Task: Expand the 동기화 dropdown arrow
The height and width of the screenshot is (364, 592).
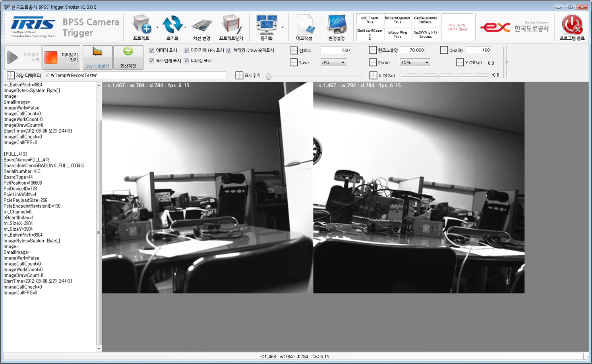Action: pos(282,27)
